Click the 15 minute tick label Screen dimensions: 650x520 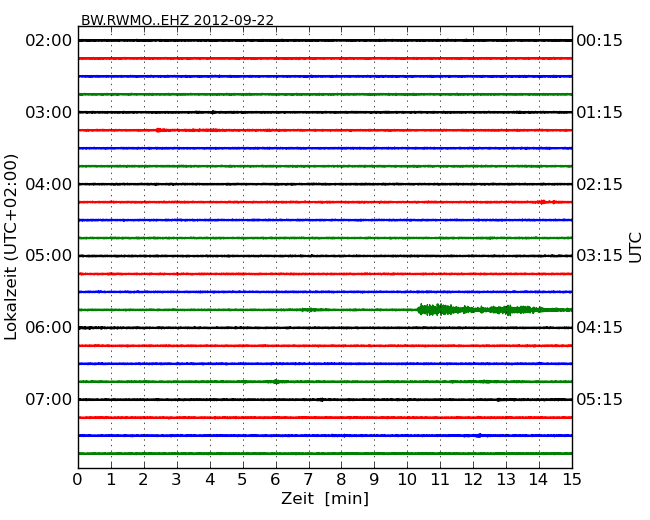(x=572, y=480)
